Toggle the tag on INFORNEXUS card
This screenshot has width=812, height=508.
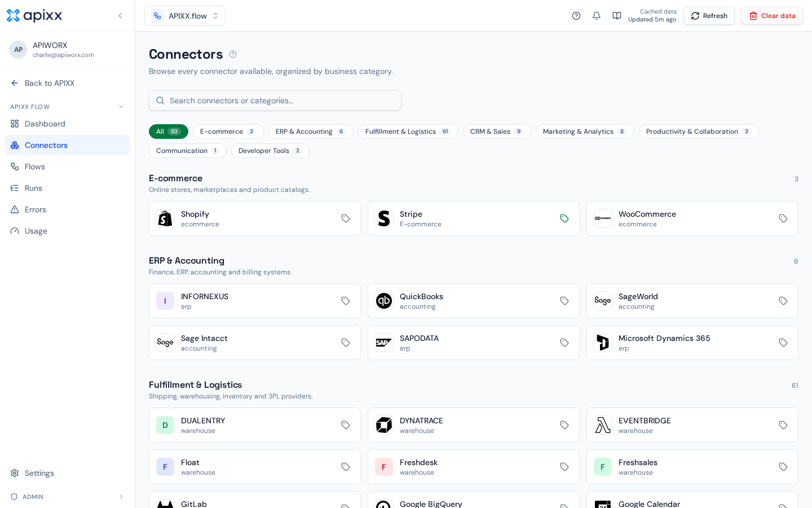(x=346, y=301)
